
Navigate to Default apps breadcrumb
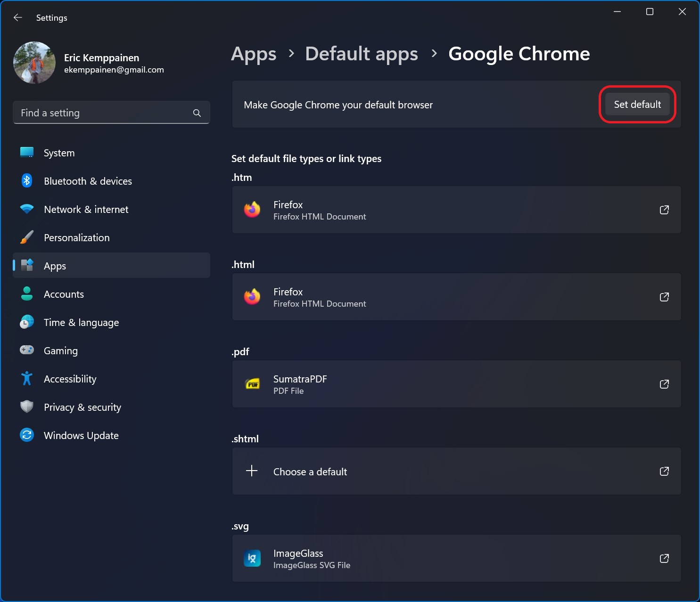(x=362, y=54)
